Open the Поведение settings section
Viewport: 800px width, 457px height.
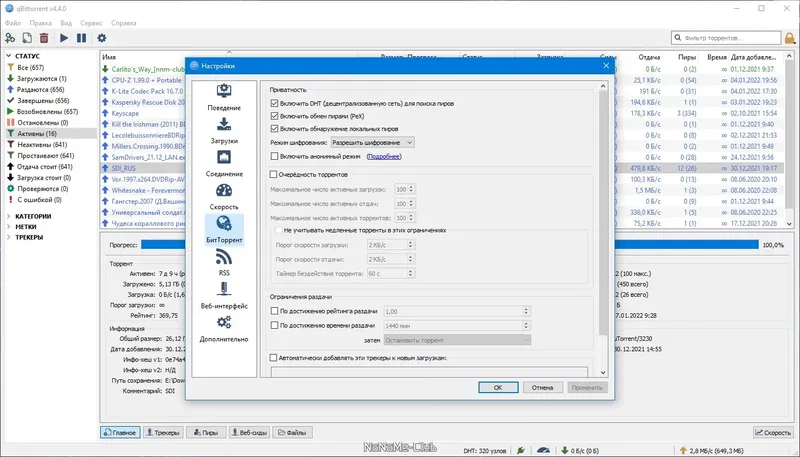[x=224, y=97]
